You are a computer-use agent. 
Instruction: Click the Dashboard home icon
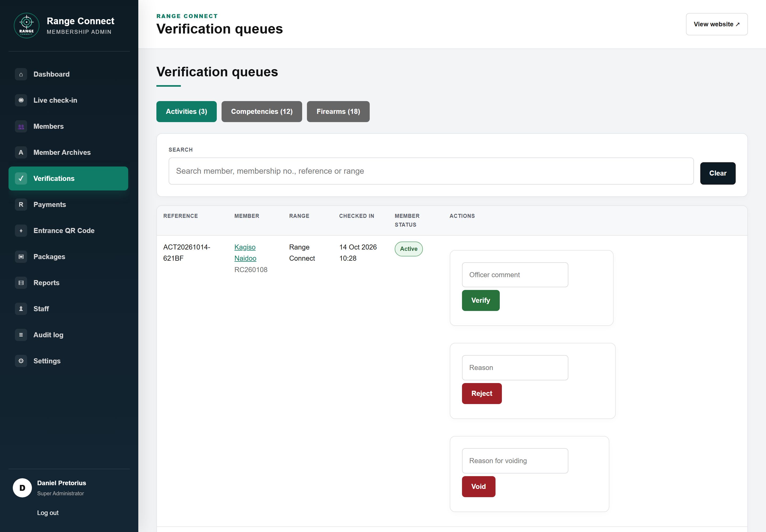[21, 74]
